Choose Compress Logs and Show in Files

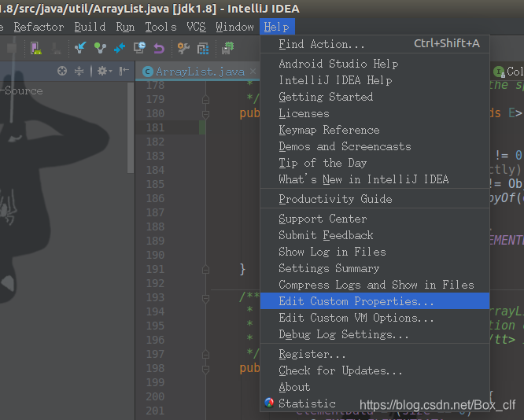coord(375,285)
